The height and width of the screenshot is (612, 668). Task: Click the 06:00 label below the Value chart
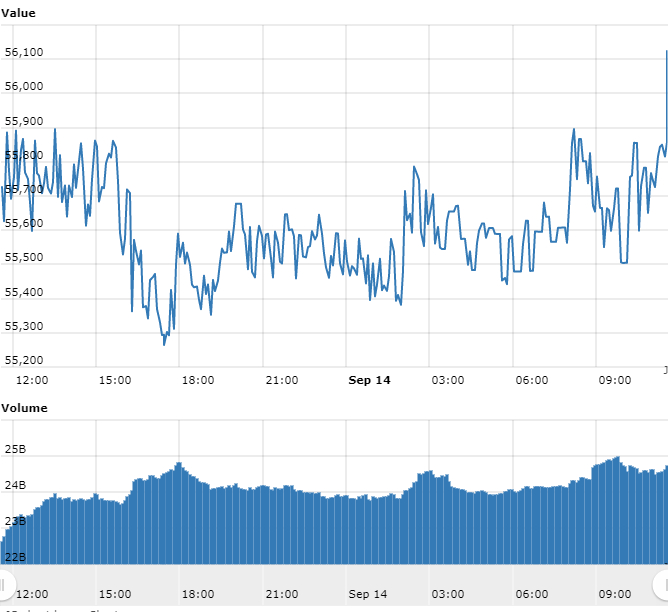[532, 380]
